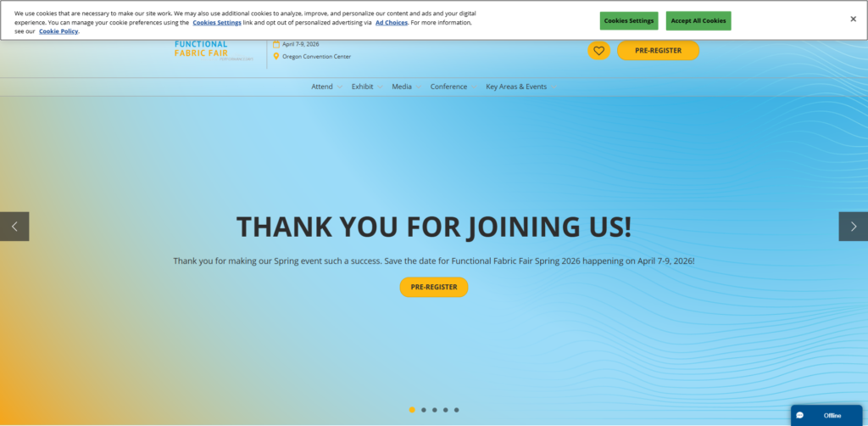Click the PRE-REGISTER button under hero text

click(434, 287)
